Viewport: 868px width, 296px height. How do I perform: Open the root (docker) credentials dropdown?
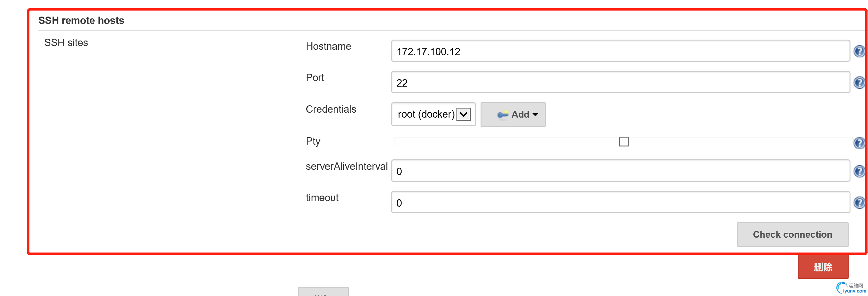click(433, 115)
